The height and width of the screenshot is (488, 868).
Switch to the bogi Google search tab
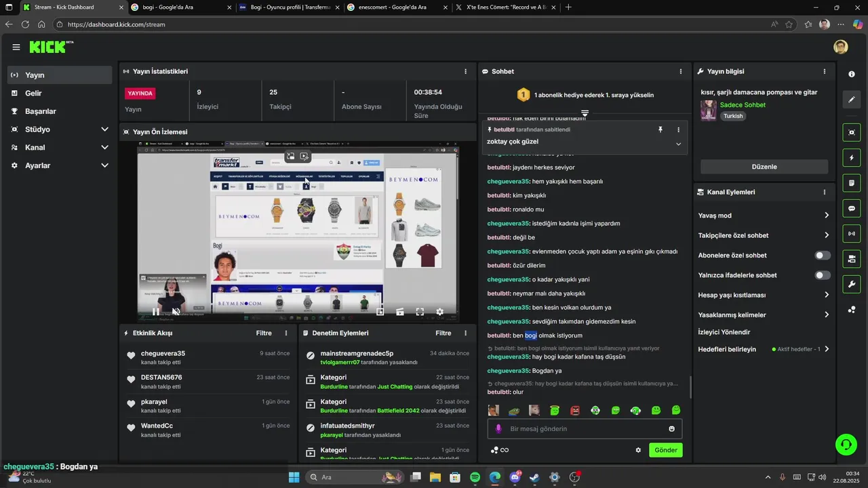[x=180, y=7]
